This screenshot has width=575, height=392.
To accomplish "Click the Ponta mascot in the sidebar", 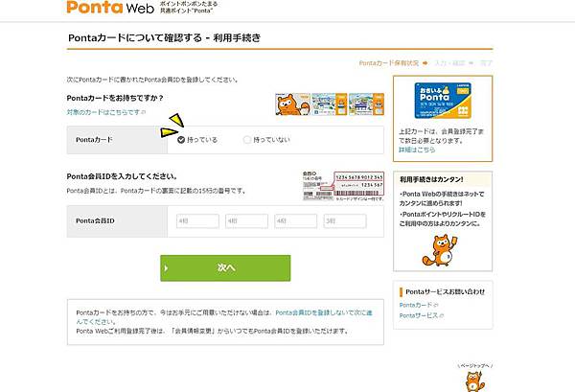I will (x=440, y=250).
